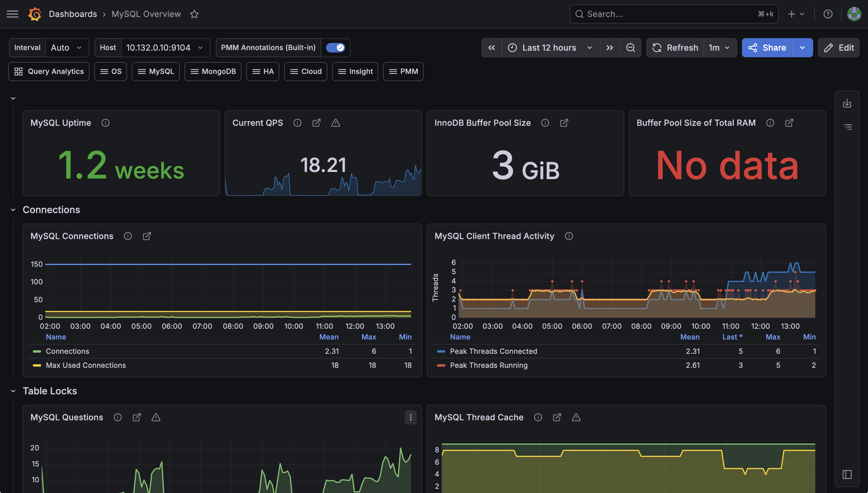Open Current QPS external link icon
This screenshot has width=868, height=493.
(x=316, y=123)
